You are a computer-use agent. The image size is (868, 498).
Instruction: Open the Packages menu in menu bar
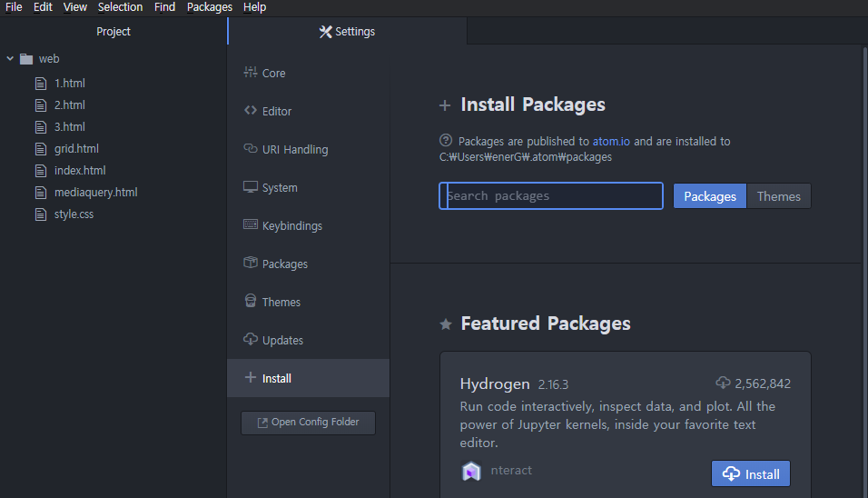[209, 7]
